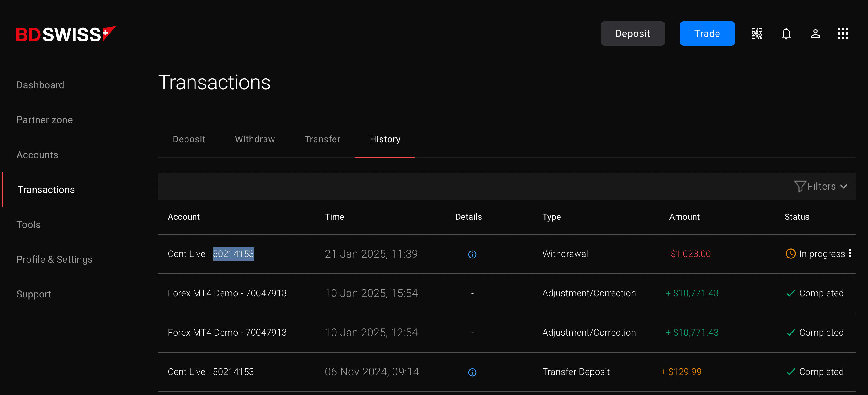Open Support from the sidebar
Viewport: 868px width, 395px height.
point(34,294)
